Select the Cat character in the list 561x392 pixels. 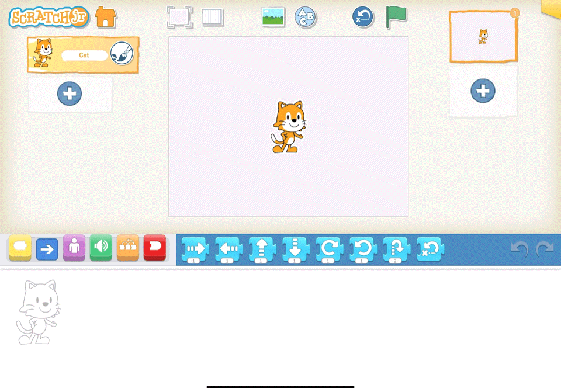coord(83,55)
